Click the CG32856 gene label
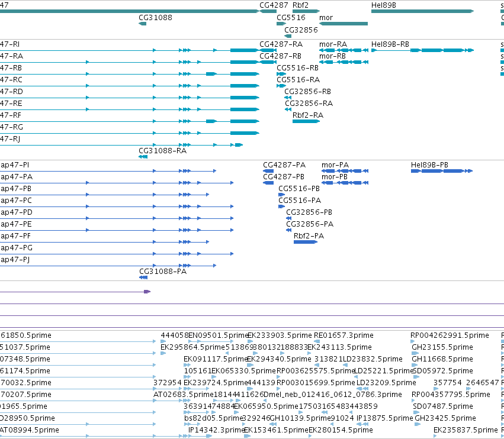Viewport: 504px width, 439px height. pos(301,30)
